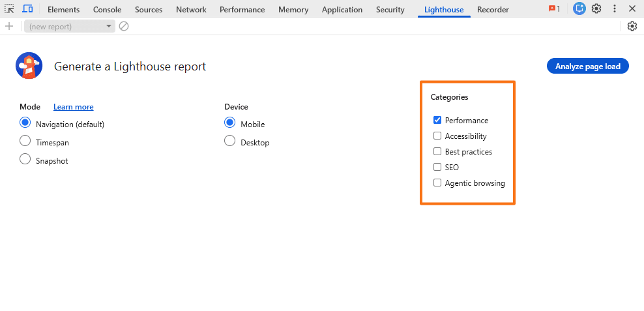
Task: Enable the Accessibility category checkbox
Action: click(437, 136)
